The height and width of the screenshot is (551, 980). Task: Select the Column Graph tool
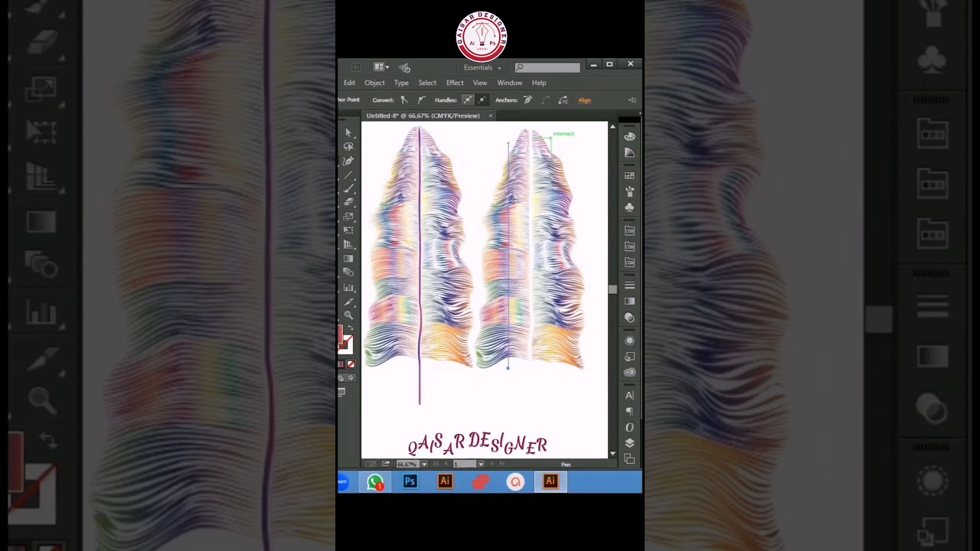348,287
